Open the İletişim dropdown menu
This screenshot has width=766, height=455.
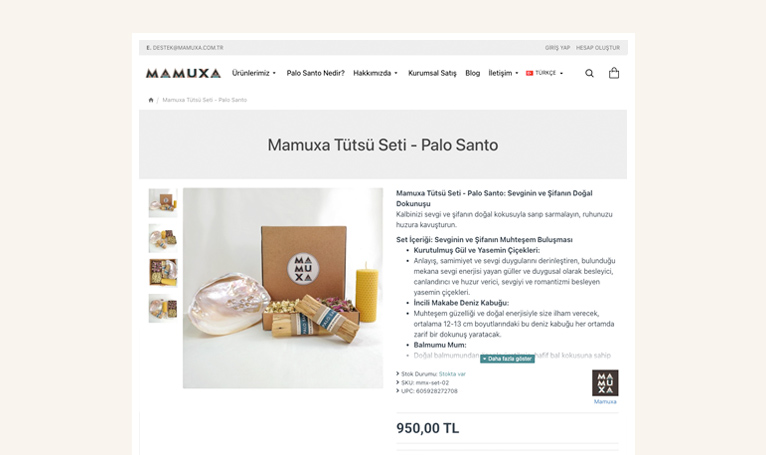pyautogui.click(x=503, y=73)
